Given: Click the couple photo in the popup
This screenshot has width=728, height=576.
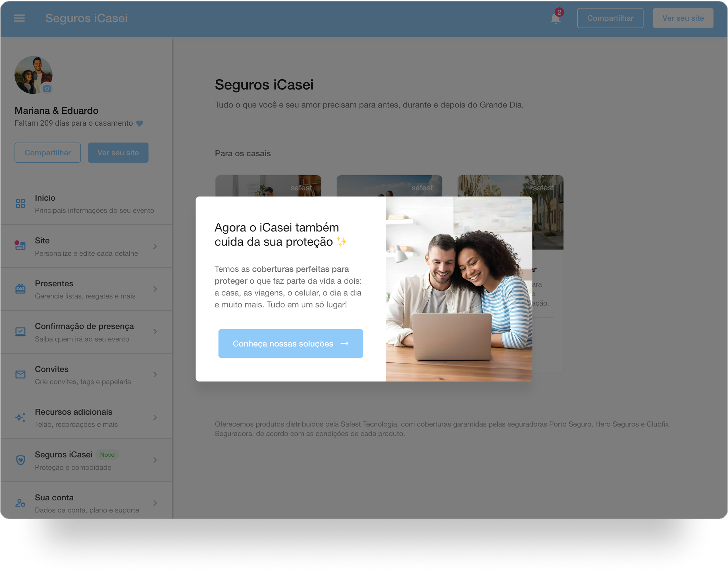Looking at the screenshot, I should tap(459, 289).
